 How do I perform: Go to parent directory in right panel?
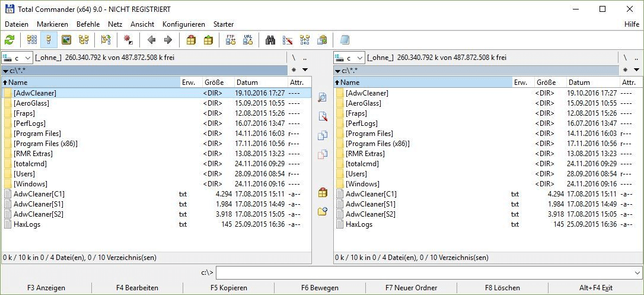pos(637,58)
